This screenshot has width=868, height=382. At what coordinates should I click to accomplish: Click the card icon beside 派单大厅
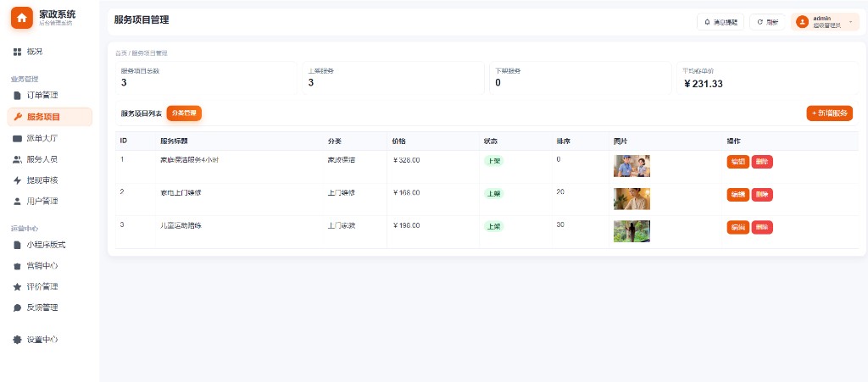point(17,138)
